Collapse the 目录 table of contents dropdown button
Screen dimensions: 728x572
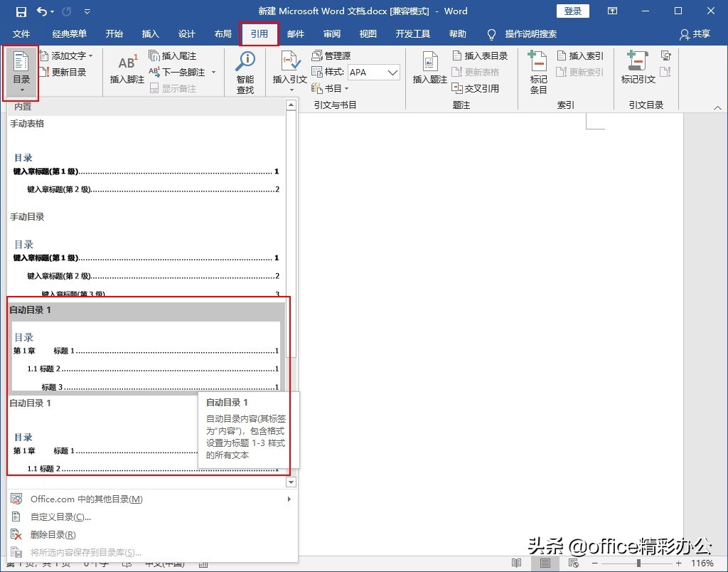coord(21,73)
